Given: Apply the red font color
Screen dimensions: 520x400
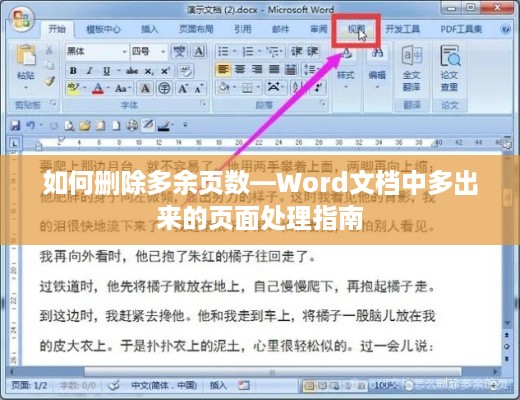Looking at the screenshot, I should [98, 88].
